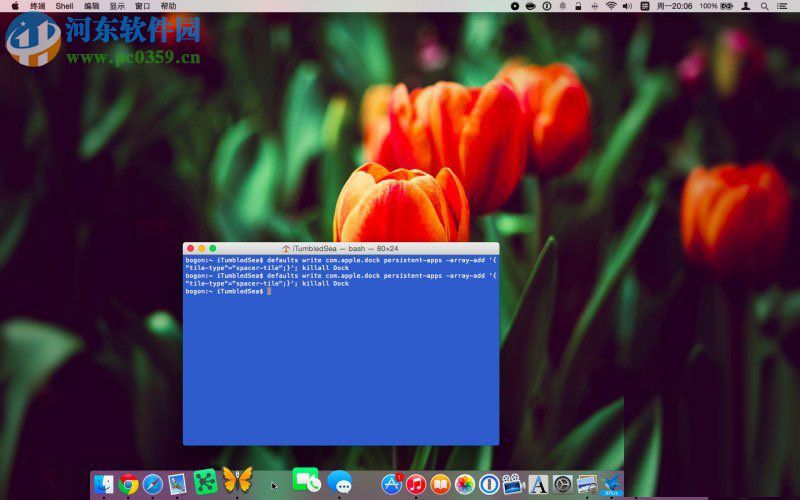Viewport: 800px width, 500px height.
Task: Launch Google Chrome from the Dock
Action: [128, 484]
